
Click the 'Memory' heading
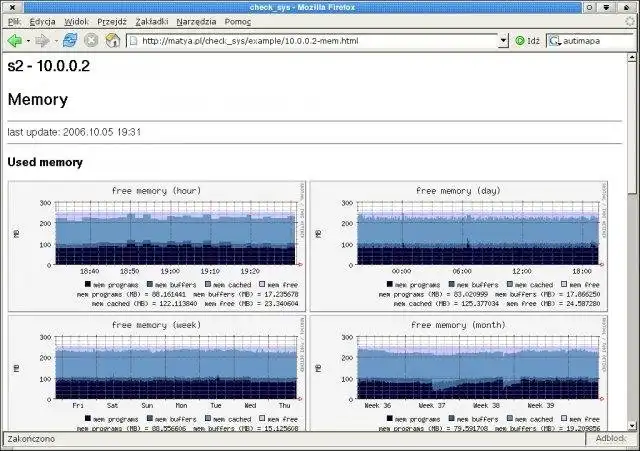pos(38,100)
